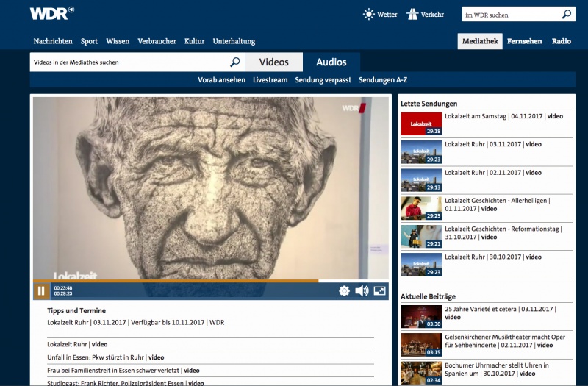Open thumbnail of Lokalzeit Ruhr 02.11.2017

coord(421,180)
